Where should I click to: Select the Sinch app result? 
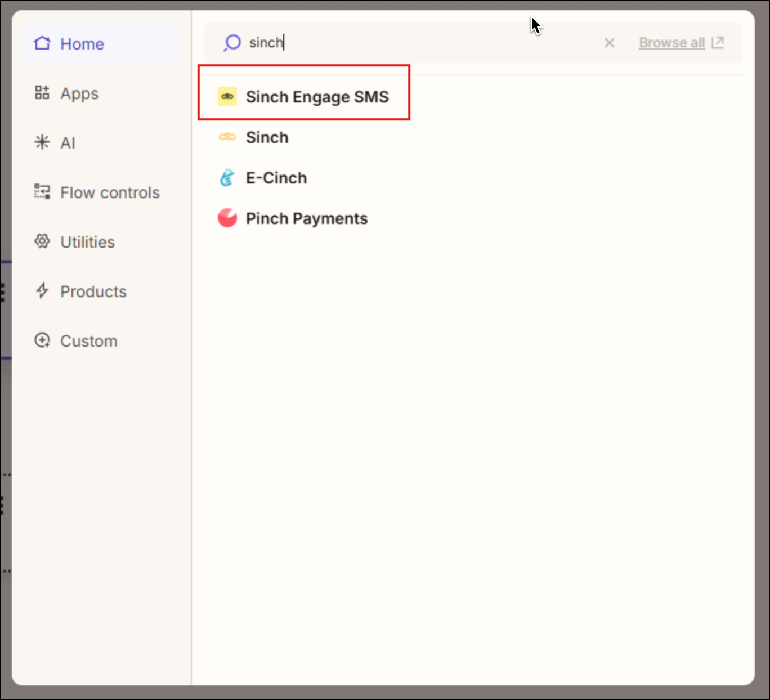tap(267, 137)
